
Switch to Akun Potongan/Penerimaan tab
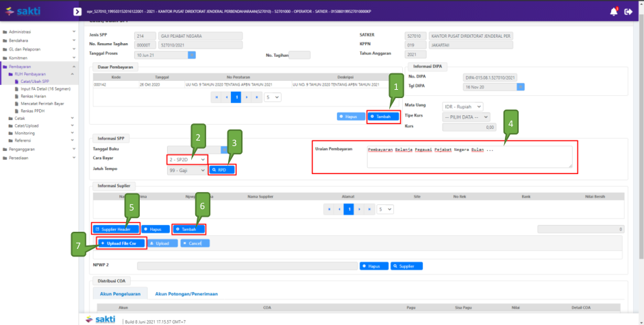(x=186, y=293)
